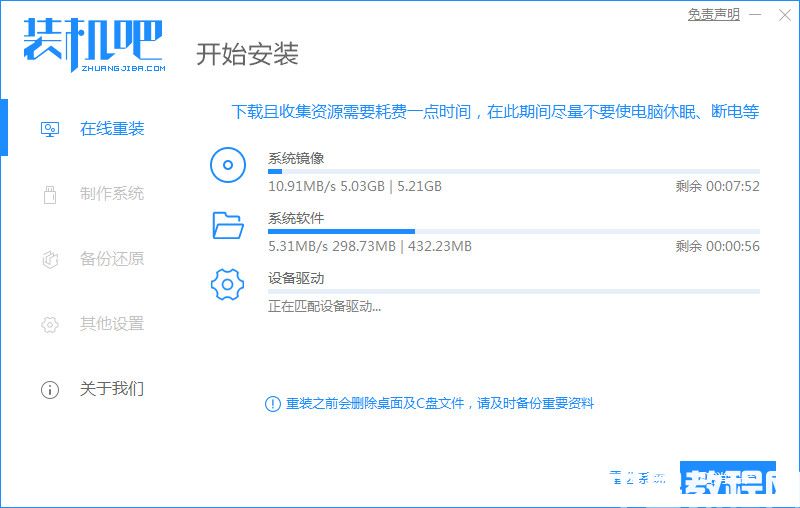Click the 系统软件 folder icon
800x508 pixels.
(x=228, y=225)
